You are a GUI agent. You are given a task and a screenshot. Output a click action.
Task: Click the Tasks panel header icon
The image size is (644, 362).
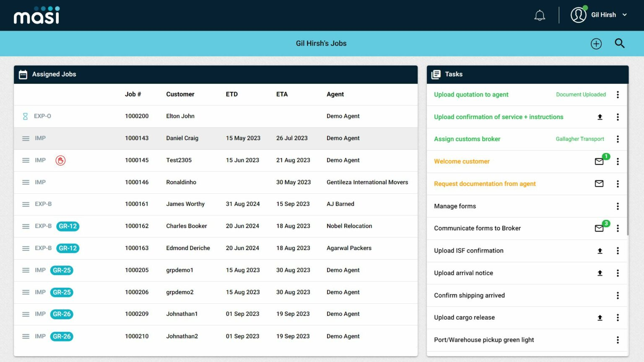(436, 75)
